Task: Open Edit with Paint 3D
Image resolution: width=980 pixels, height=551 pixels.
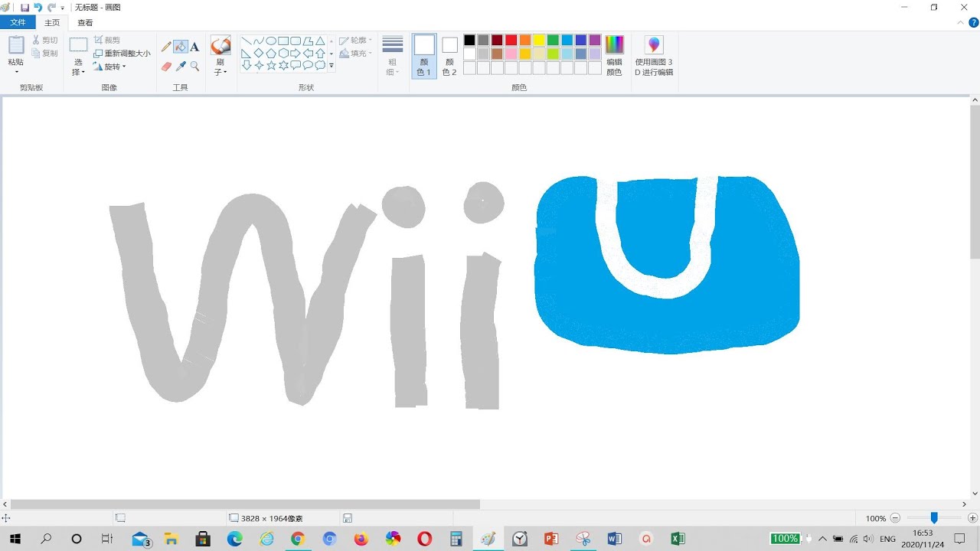Action: click(x=654, y=56)
